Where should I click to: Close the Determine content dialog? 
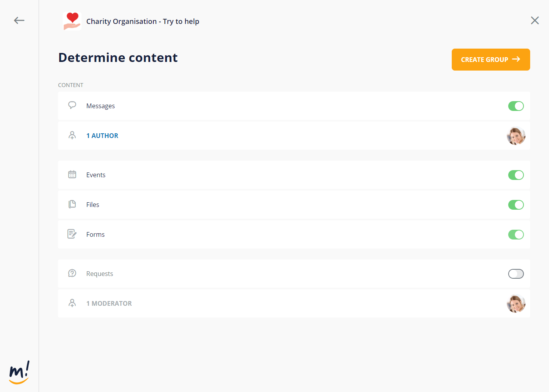[x=534, y=20]
